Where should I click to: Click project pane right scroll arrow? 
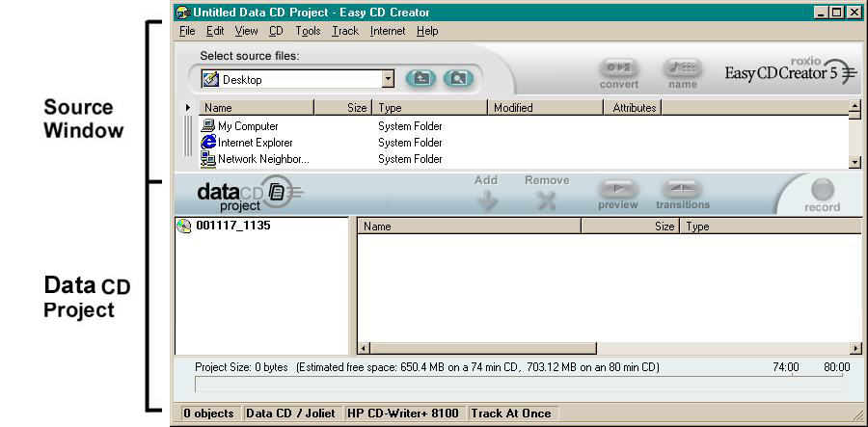coord(855,349)
